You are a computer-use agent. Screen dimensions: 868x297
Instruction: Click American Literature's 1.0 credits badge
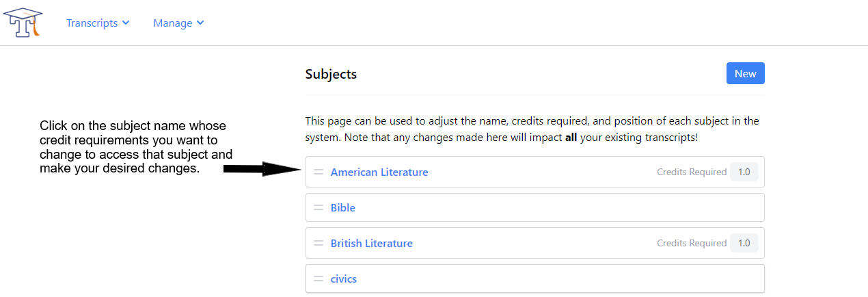[744, 172]
